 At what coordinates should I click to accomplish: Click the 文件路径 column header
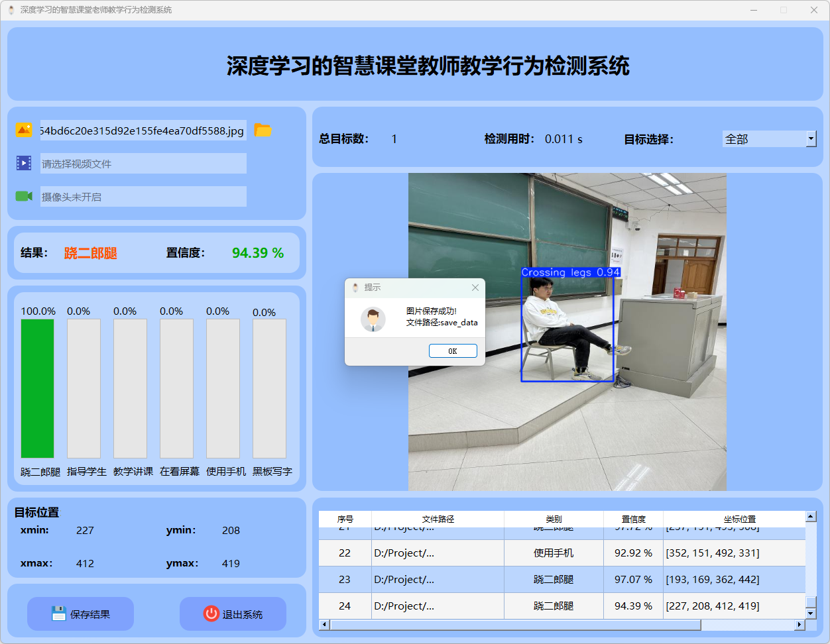tap(438, 519)
